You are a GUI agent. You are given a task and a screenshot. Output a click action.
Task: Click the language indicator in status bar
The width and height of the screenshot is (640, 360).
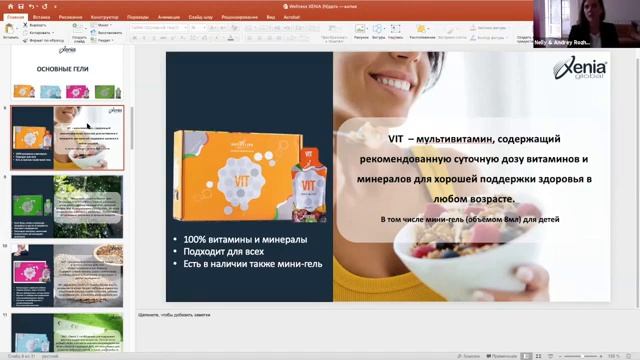pos(50,356)
